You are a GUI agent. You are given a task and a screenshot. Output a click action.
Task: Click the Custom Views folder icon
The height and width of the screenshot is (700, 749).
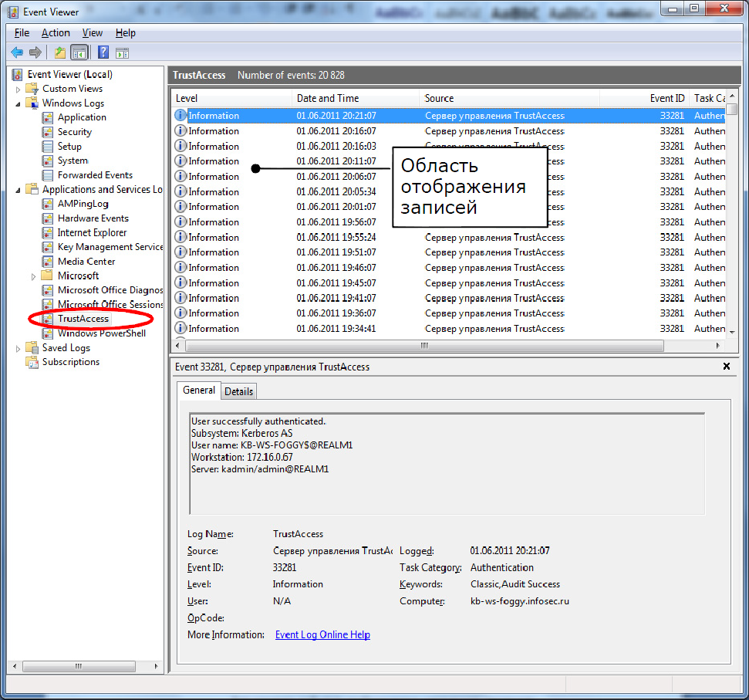[x=32, y=89]
